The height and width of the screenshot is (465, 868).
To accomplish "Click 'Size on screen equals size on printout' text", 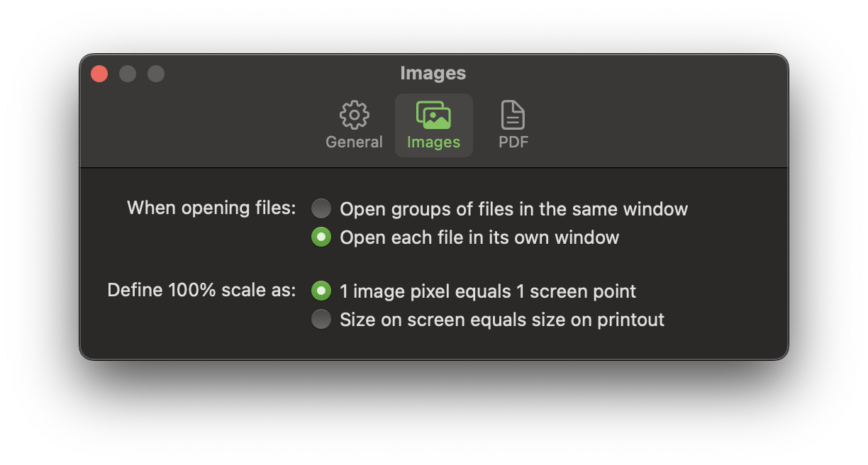I will point(502,320).
